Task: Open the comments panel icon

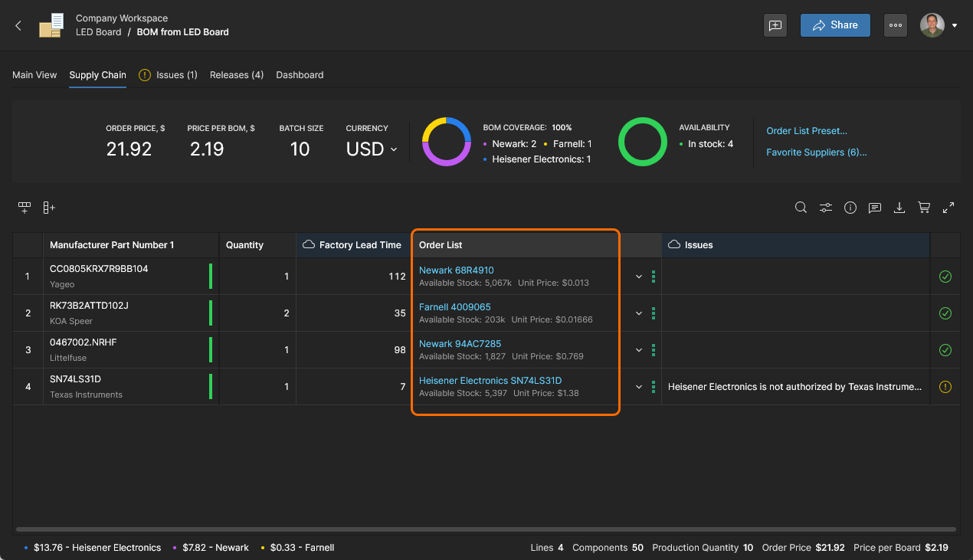Action: pos(875,208)
